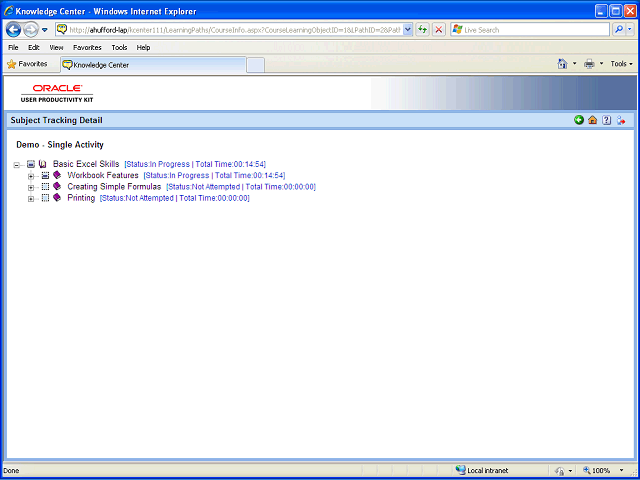The width and height of the screenshot is (640, 480).
Task: Click the logout icon in Subject Tracking header
Action: pyautogui.click(x=621, y=120)
